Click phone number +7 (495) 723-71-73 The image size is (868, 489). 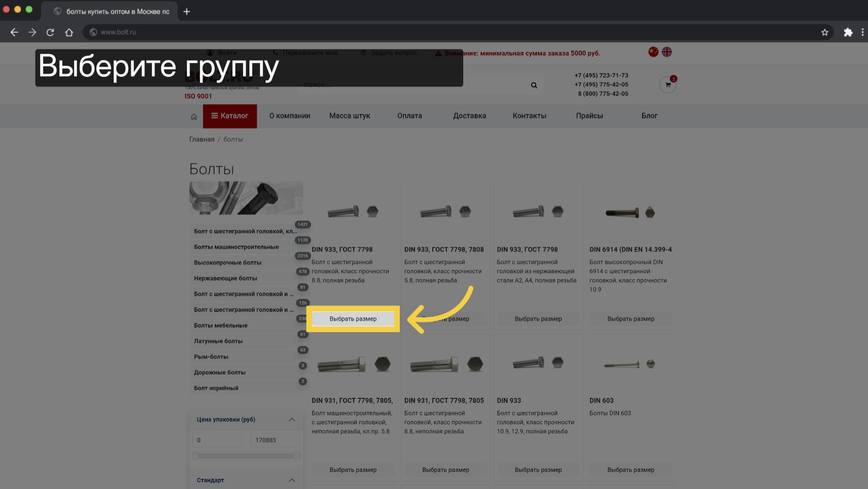[x=601, y=75]
